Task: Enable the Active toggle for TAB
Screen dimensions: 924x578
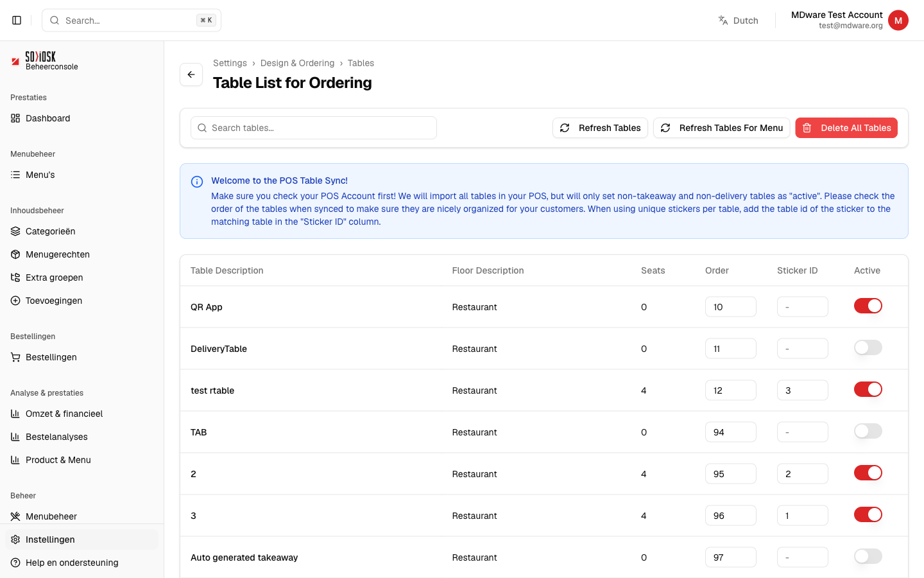Action: tap(868, 432)
